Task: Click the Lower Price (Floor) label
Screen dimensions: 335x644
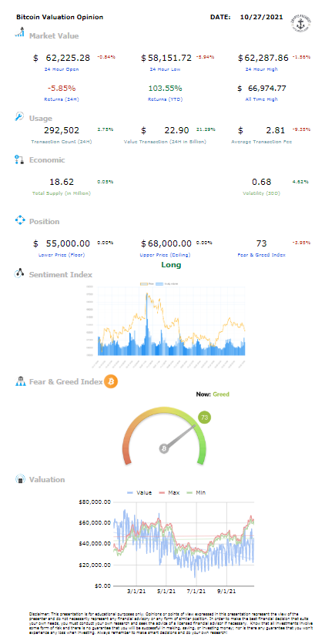Action: pyautogui.click(x=62, y=255)
